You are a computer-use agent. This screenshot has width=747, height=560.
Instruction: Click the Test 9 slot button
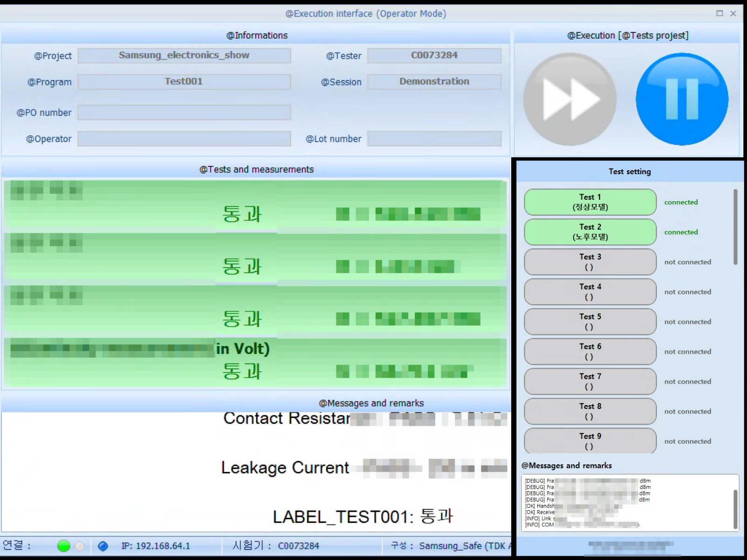coord(590,441)
